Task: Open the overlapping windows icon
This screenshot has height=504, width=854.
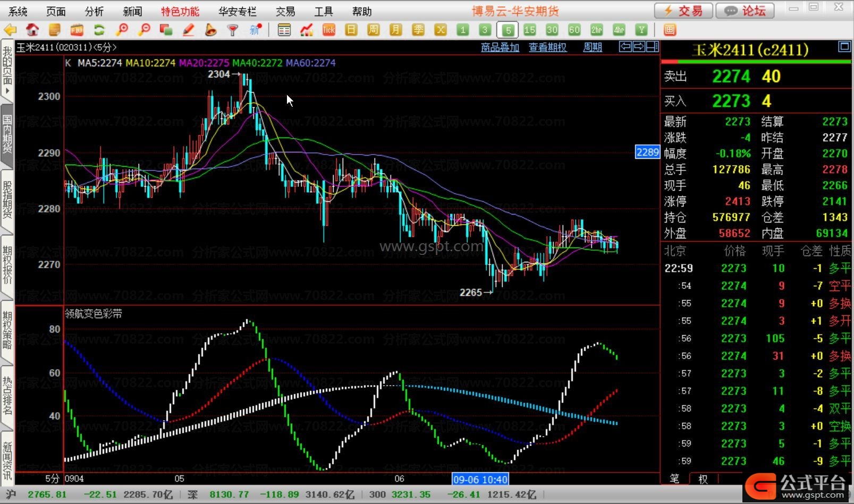Action: [166, 30]
